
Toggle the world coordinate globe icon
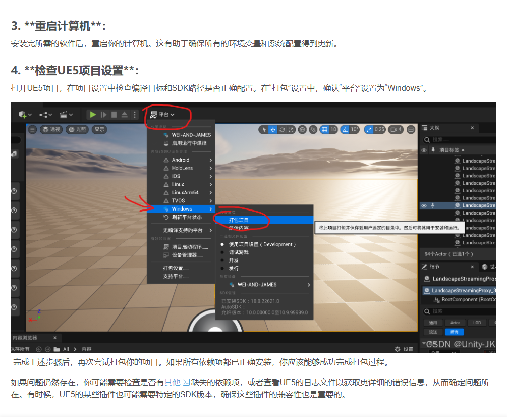(302, 130)
